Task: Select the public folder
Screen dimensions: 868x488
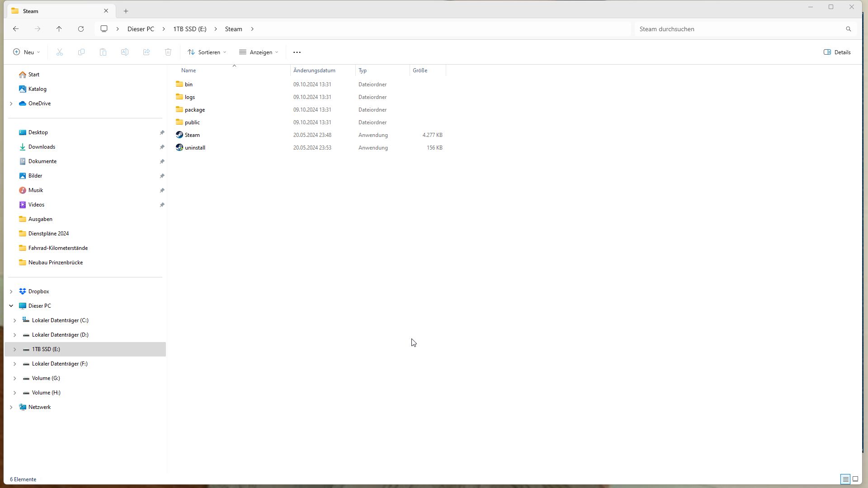Action: click(x=188, y=122)
